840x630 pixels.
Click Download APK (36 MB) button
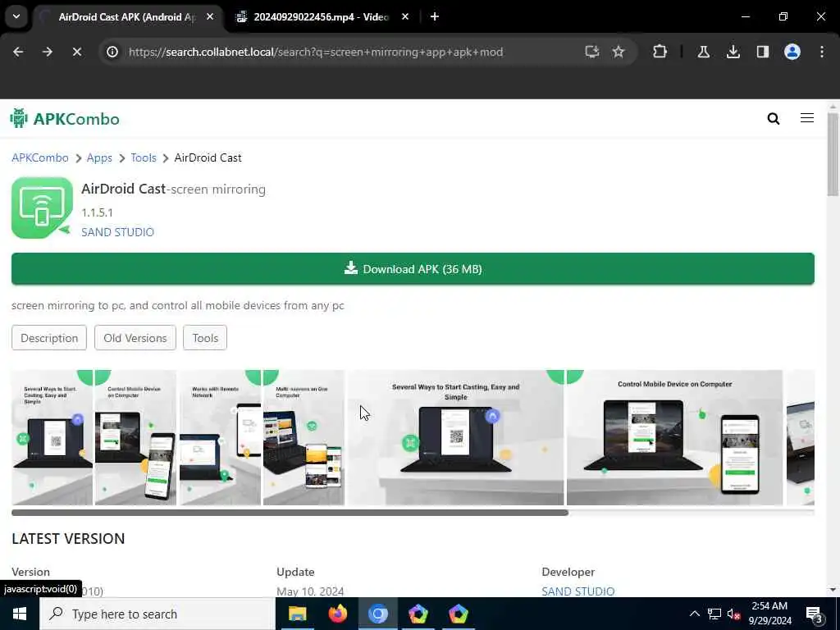click(413, 269)
